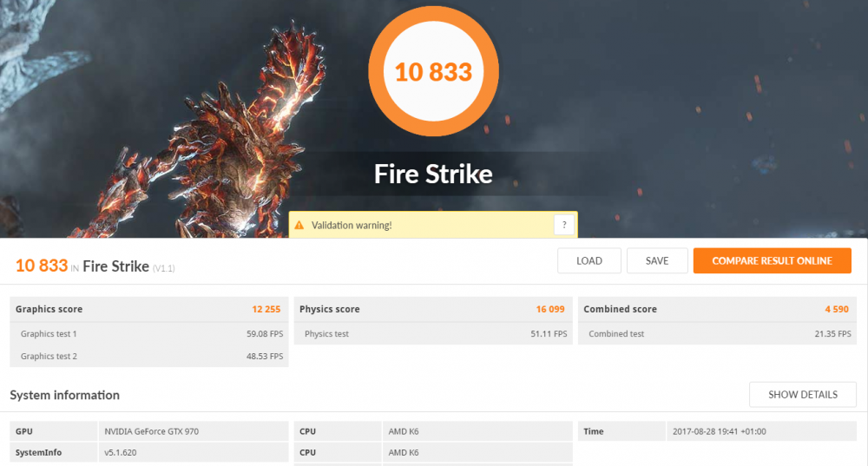
Task: Click the 12 255 graphics score value
Action: 266,310
